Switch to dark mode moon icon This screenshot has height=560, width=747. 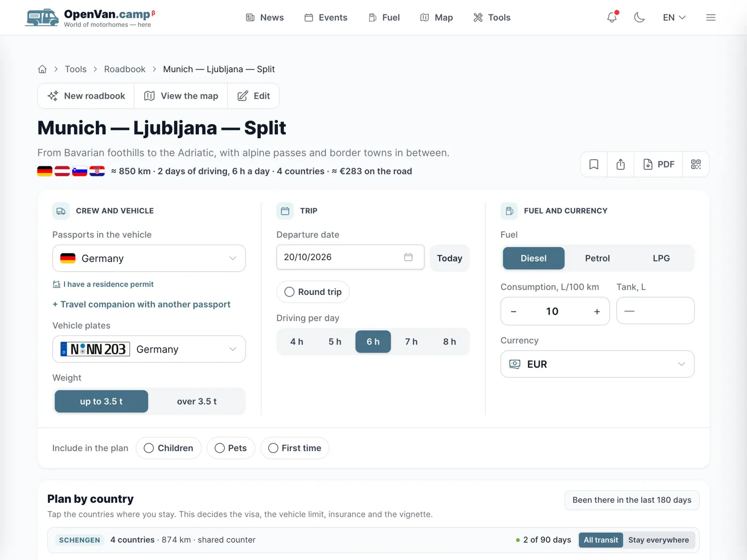[639, 18]
